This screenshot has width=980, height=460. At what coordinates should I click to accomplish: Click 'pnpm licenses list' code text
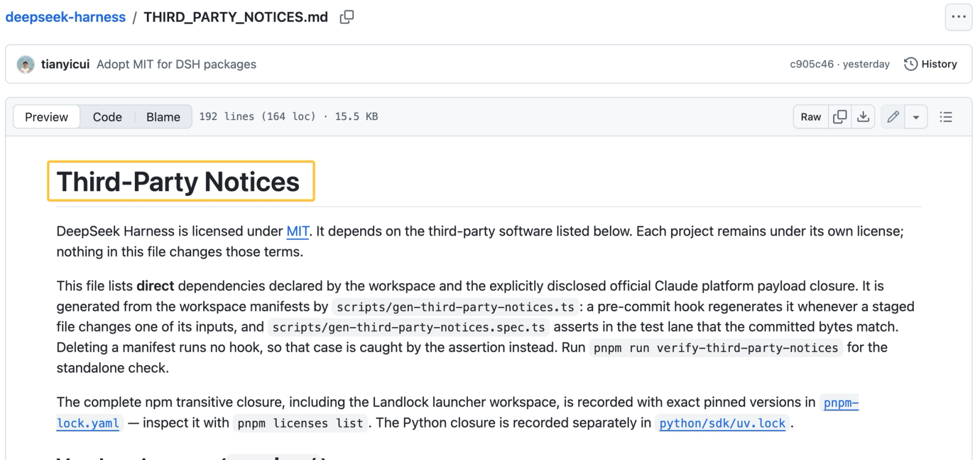click(300, 423)
